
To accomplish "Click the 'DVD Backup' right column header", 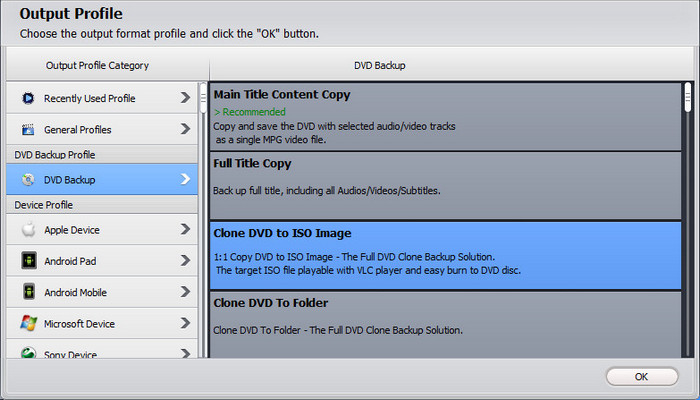I will tap(379, 66).
